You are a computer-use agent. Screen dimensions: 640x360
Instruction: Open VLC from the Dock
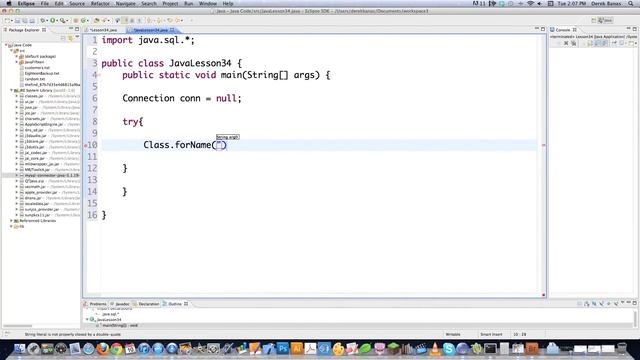435,349
